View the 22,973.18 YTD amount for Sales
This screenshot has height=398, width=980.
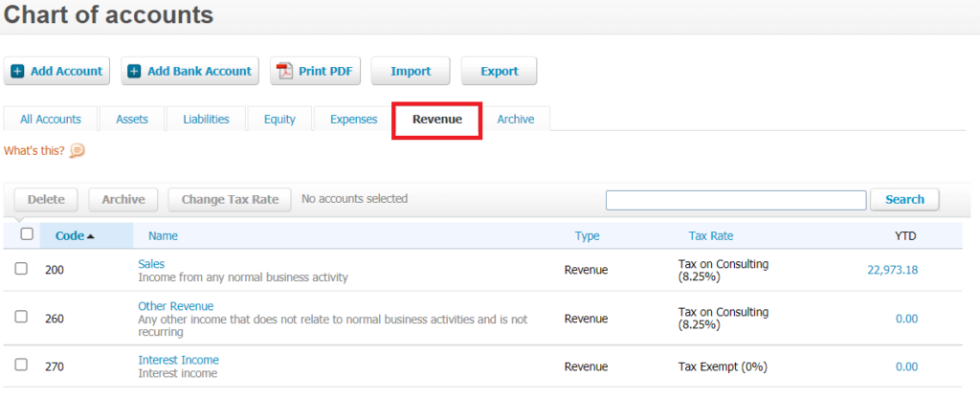(892, 270)
